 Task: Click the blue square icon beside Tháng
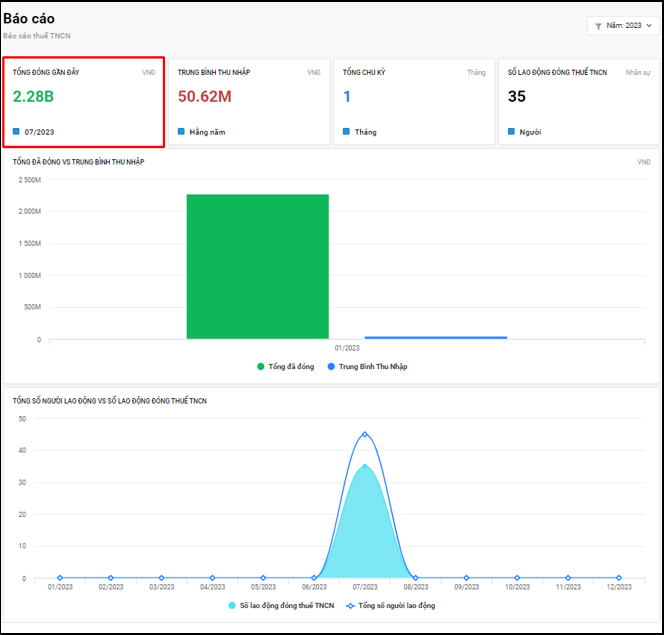click(x=346, y=131)
